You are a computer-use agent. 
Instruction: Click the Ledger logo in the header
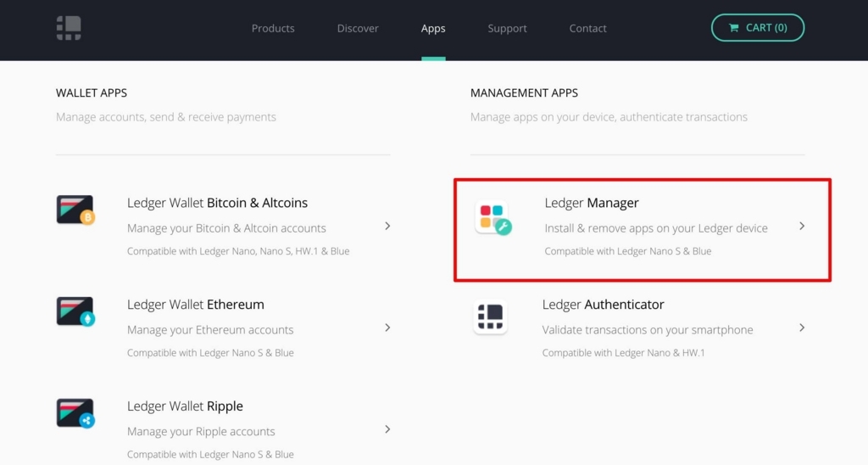click(x=69, y=28)
